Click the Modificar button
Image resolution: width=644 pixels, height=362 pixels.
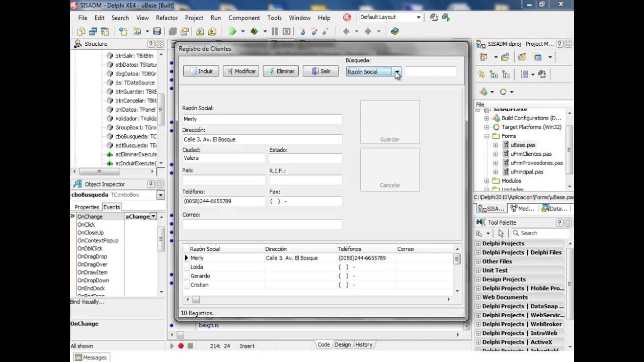coord(241,71)
